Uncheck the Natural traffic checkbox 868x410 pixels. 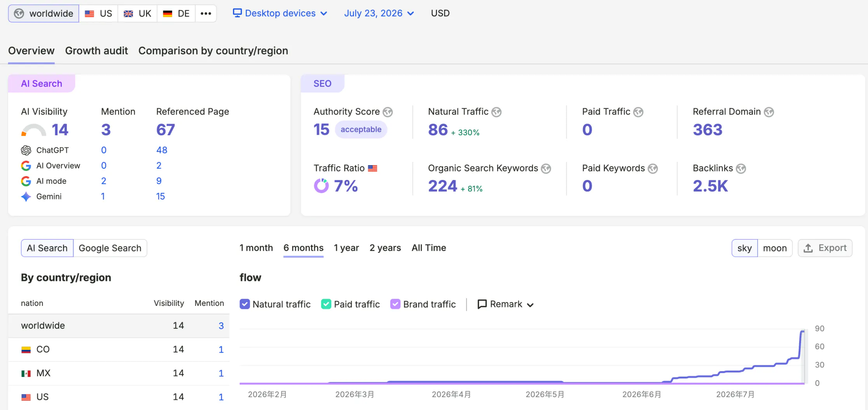point(245,304)
